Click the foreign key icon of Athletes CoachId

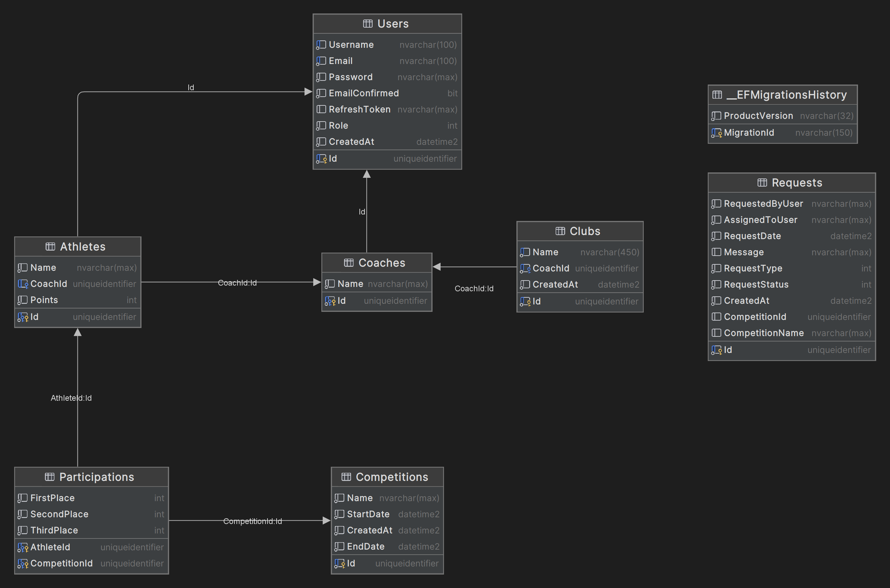point(23,284)
